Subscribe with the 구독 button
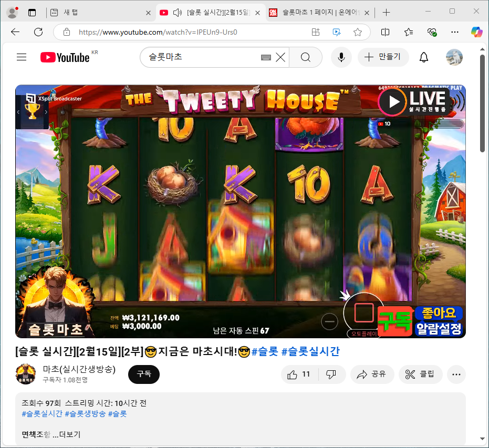This screenshot has width=489, height=448. 144,374
